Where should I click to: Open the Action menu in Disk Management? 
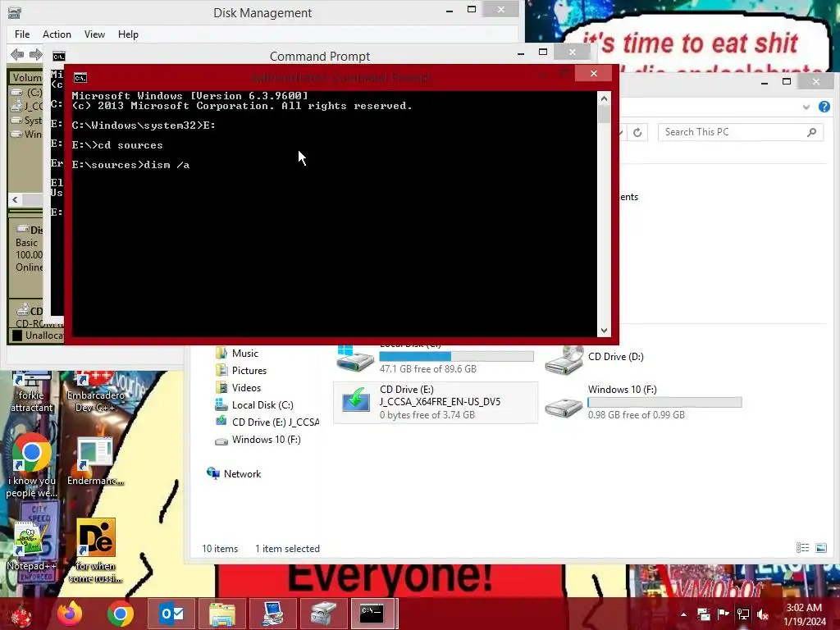point(57,34)
